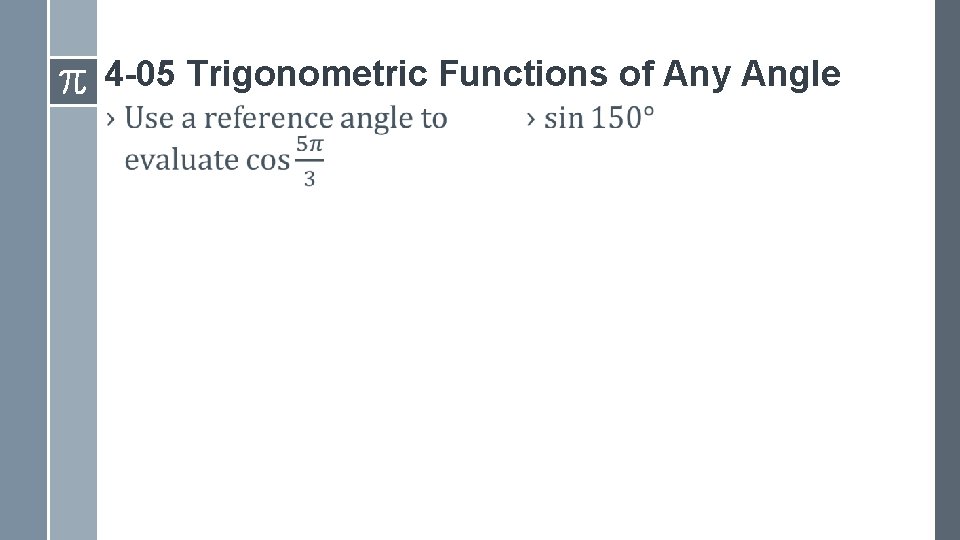Viewport: 960px width, 540px height.
Task: Click the text "Use a reference angle to"
Action: point(286,119)
